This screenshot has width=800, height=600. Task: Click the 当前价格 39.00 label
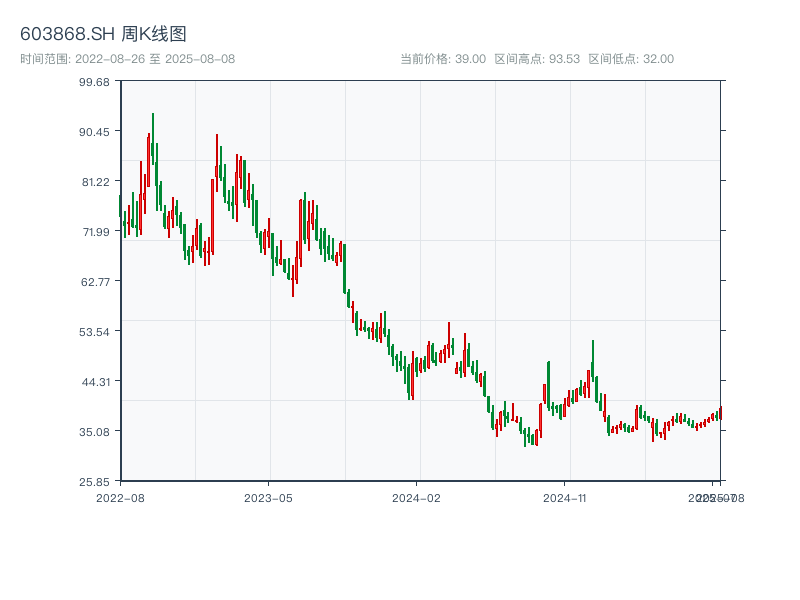(443, 59)
